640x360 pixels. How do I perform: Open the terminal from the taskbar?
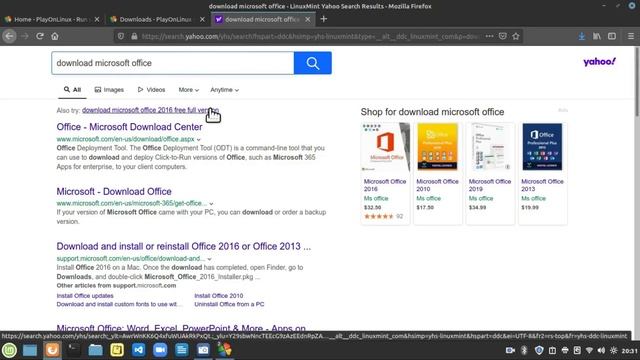click(74, 350)
